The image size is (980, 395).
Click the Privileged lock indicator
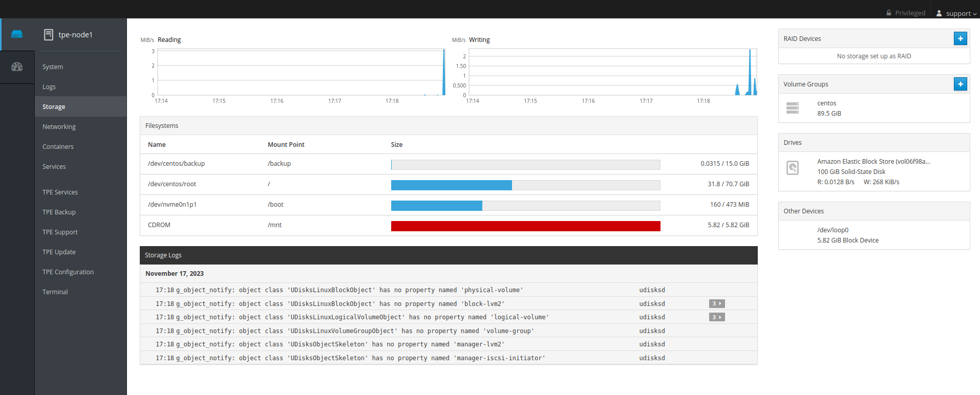pyautogui.click(x=905, y=13)
